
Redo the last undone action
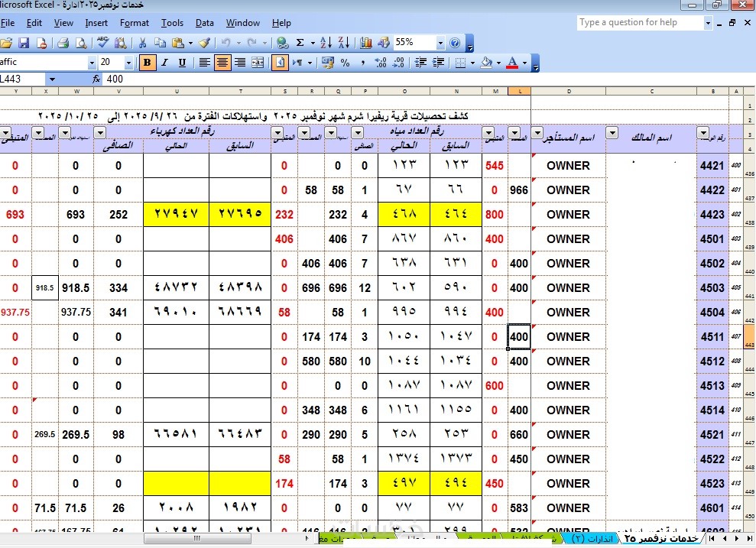(x=252, y=43)
